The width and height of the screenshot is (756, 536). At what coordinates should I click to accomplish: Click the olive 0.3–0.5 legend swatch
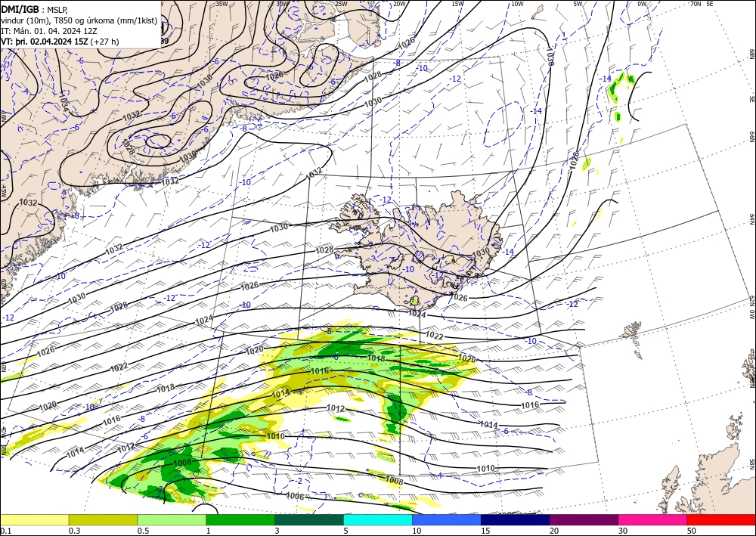coord(103,519)
